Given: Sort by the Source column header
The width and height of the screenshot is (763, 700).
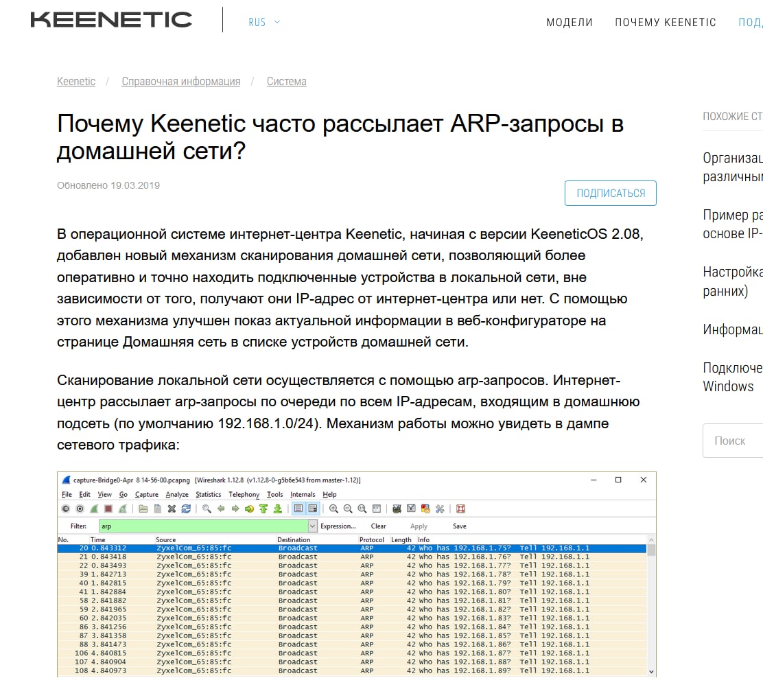Looking at the screenshot, I should click(x=166, y=539).
